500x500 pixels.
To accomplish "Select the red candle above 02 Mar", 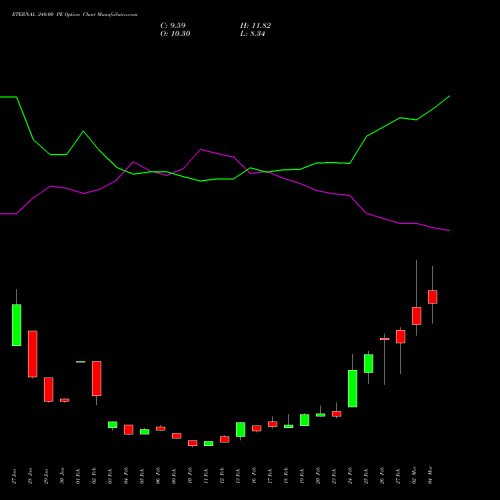I will (417, 316).
